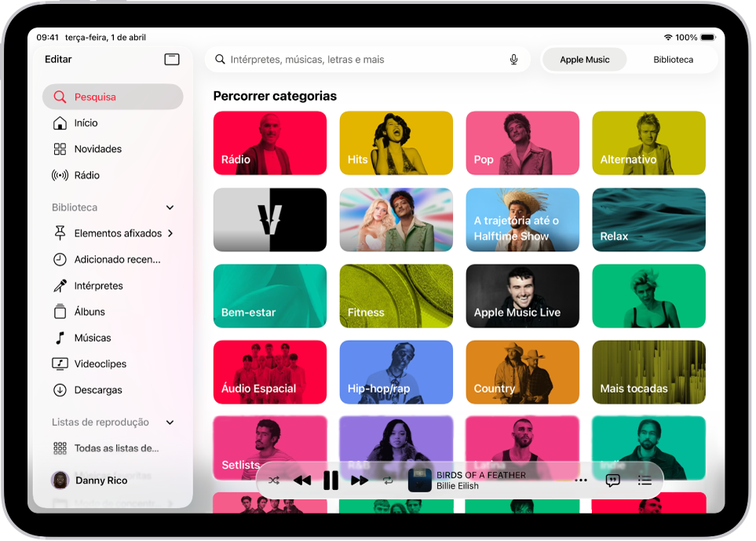This screenshot has height=541, width=756.
Task: Open Danny Rico profile avatar
Action: [x=60, y=481]
